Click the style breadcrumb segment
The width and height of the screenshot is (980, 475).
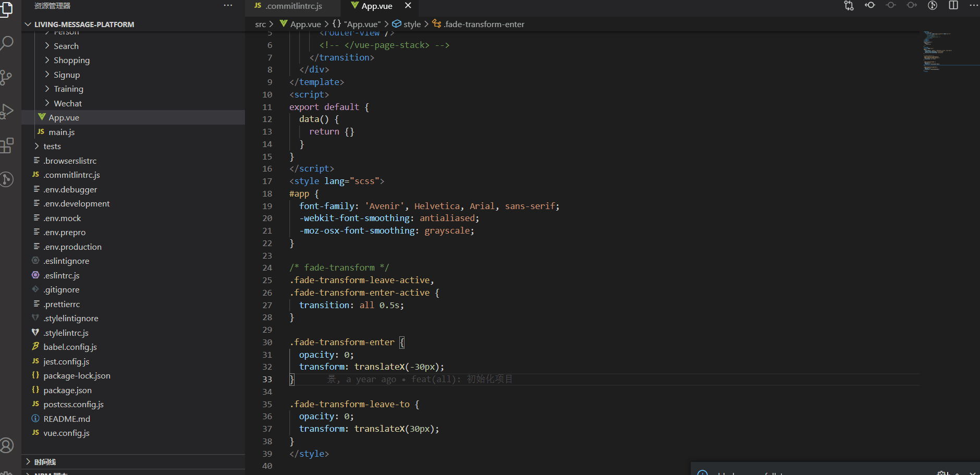pyautogui.click(x=407, y=25)
